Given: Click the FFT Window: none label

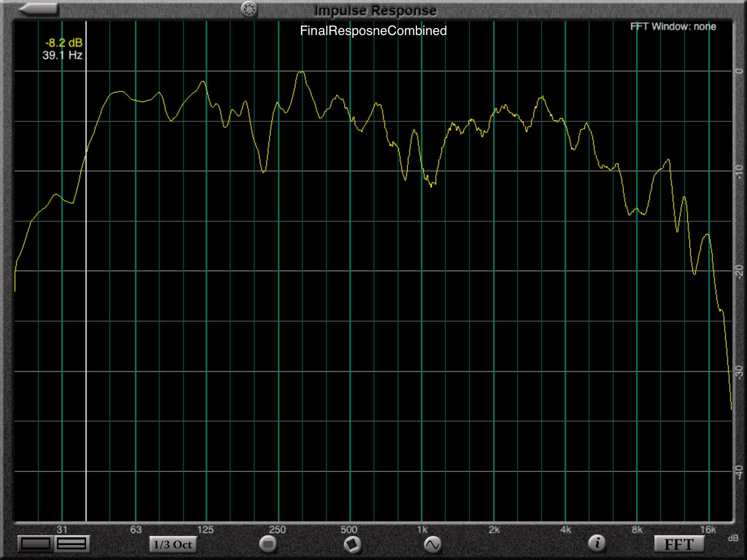Looking at the screenshot, I should tap(673, 27).
